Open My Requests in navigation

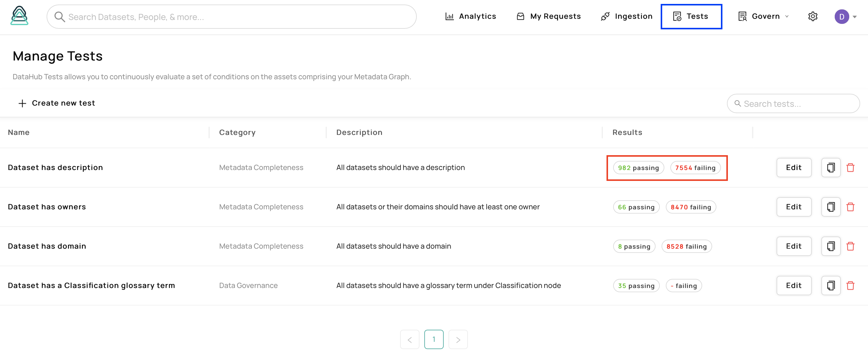click(549, 16)
